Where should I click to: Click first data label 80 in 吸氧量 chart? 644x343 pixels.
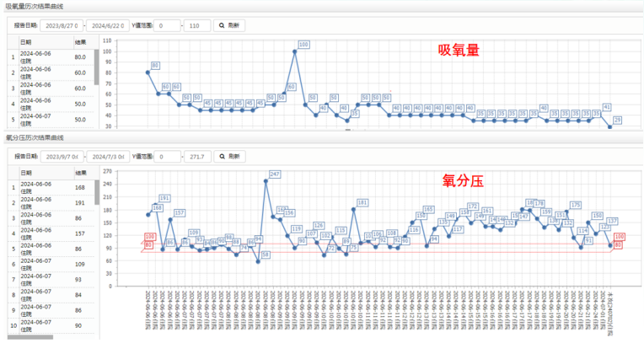[x=155, y=66]
